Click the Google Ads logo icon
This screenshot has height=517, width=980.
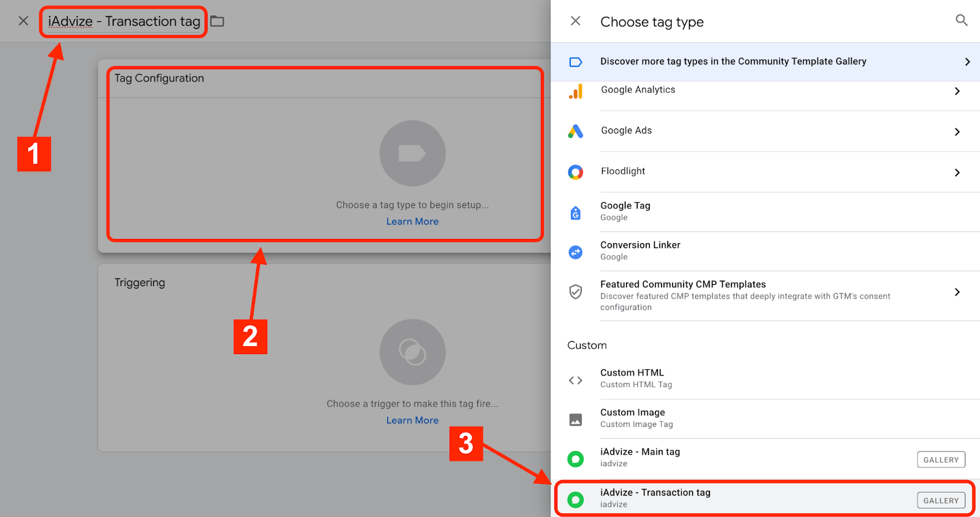[x=576, y=131]
